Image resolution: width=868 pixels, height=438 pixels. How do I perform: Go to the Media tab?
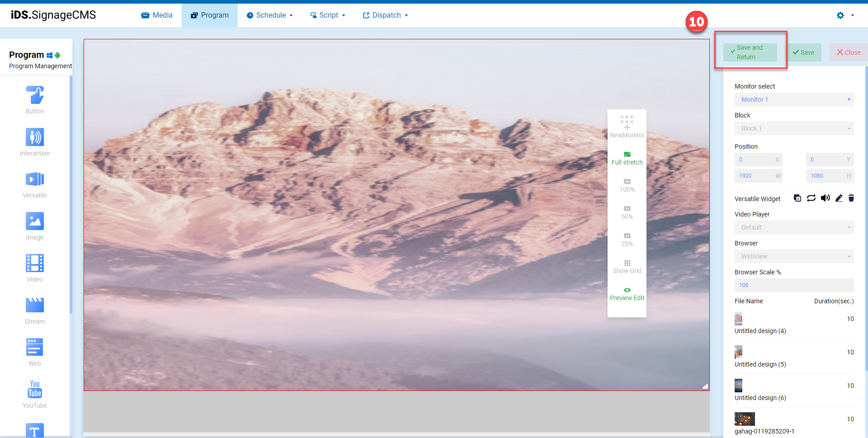(x=157, y=15)
